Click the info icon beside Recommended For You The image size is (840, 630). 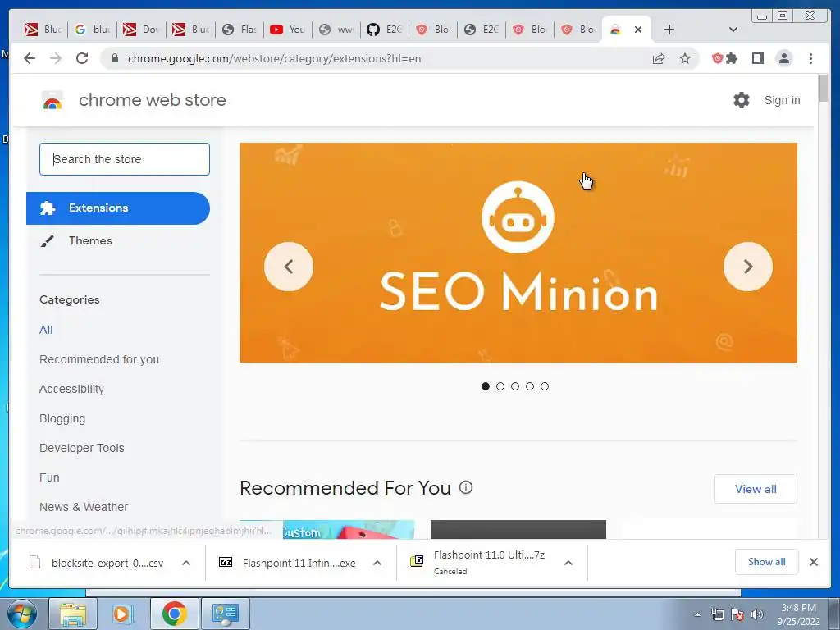pyautogui.click(x=466, y=487)
